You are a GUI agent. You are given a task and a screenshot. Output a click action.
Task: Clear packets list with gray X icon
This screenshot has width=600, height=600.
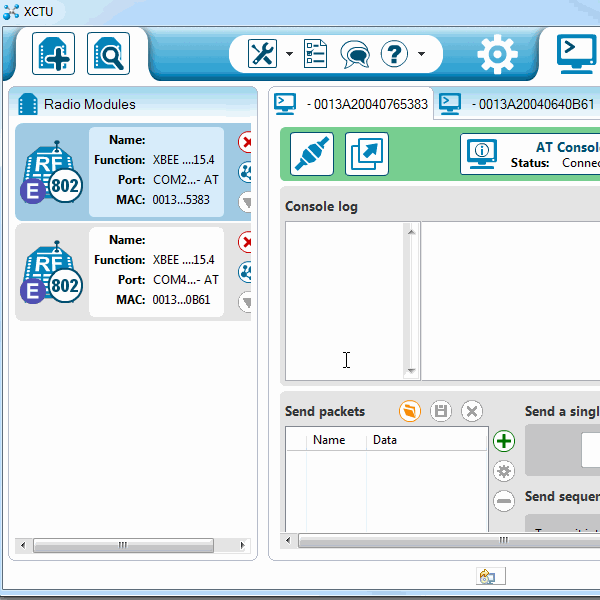pyautogui.click(x=472, y=411)
